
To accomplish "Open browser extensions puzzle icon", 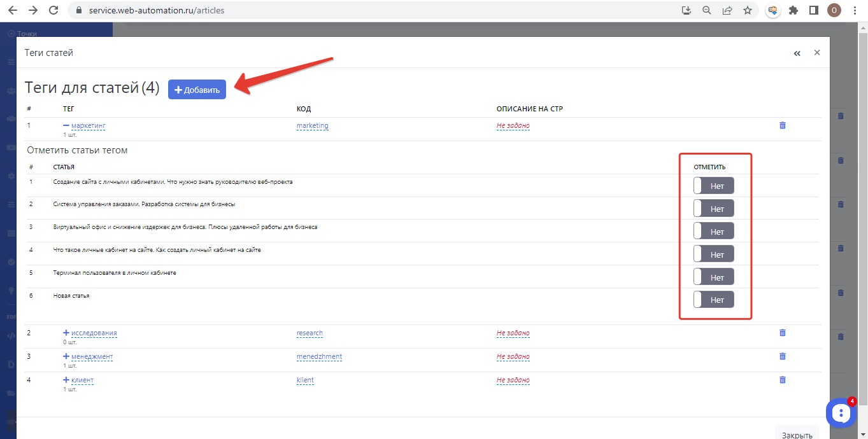I will click(x=793, y=10).
